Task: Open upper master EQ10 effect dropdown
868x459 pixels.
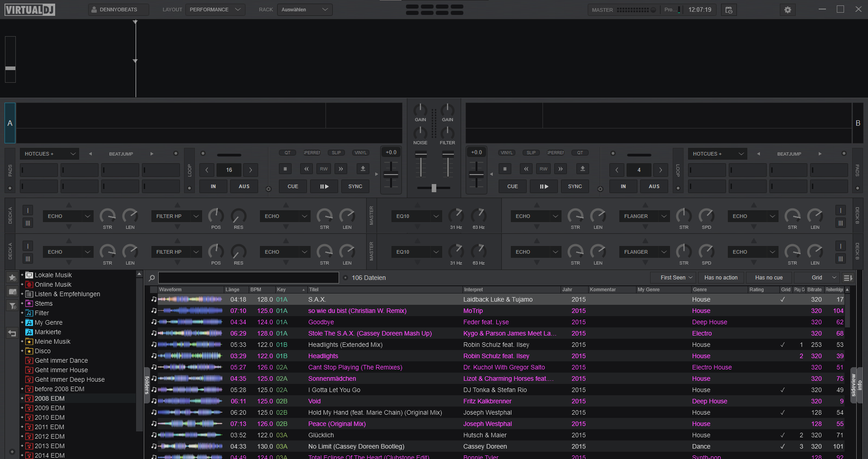Action: (x=416, y=216)
